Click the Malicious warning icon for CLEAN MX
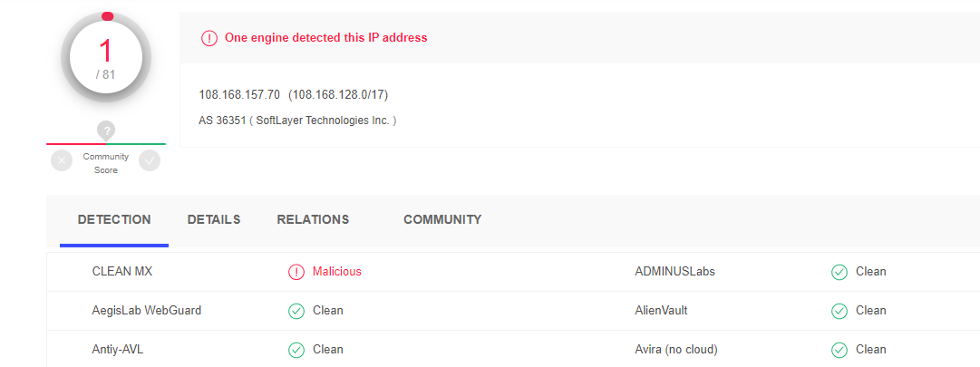Viewport: 980px width, 367px height. coord(296,272)
